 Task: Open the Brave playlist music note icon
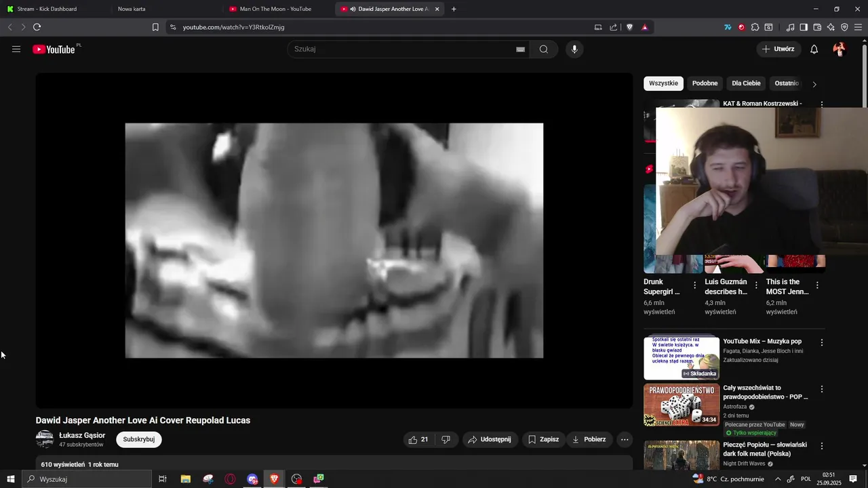pyautogui.click(x=790, y=27)
